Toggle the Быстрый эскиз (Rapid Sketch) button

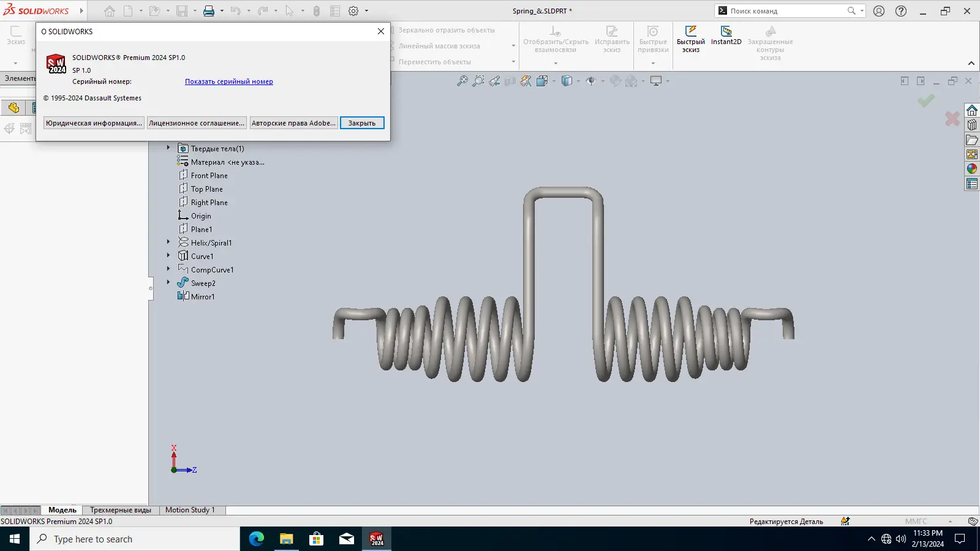pyautogui.click(x=690, y=39)
